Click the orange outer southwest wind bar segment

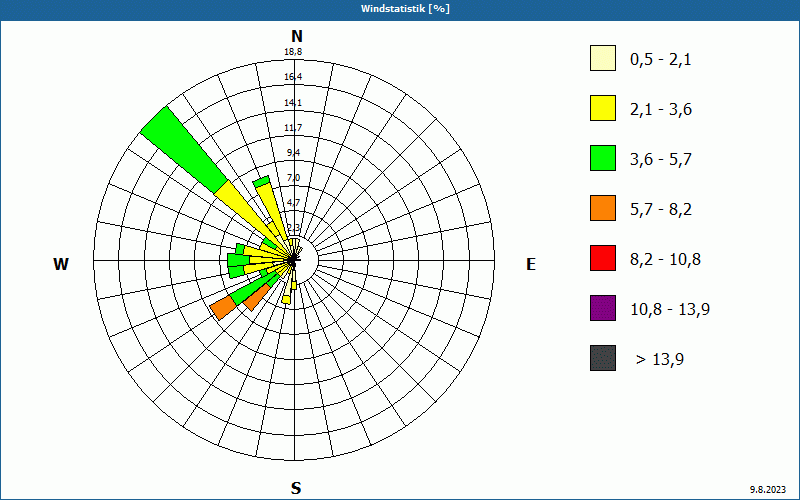(223, 308)
